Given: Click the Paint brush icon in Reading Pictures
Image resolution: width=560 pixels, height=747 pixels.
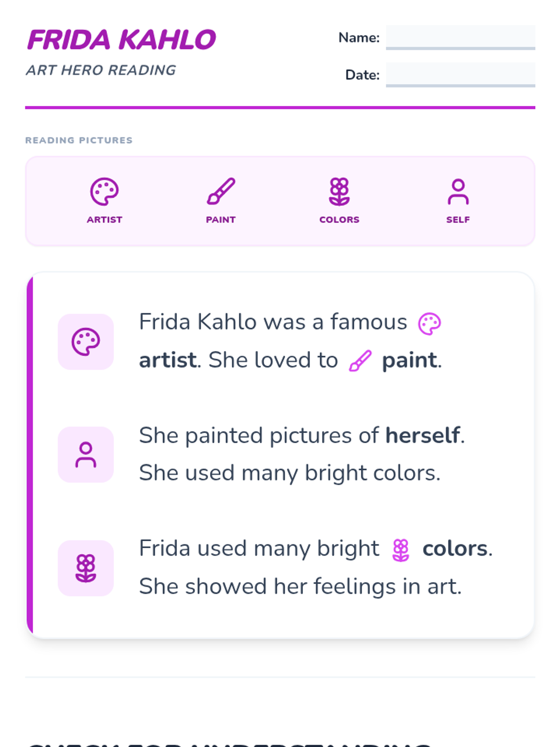Looking at the screenshot, I should pos(221,191).
